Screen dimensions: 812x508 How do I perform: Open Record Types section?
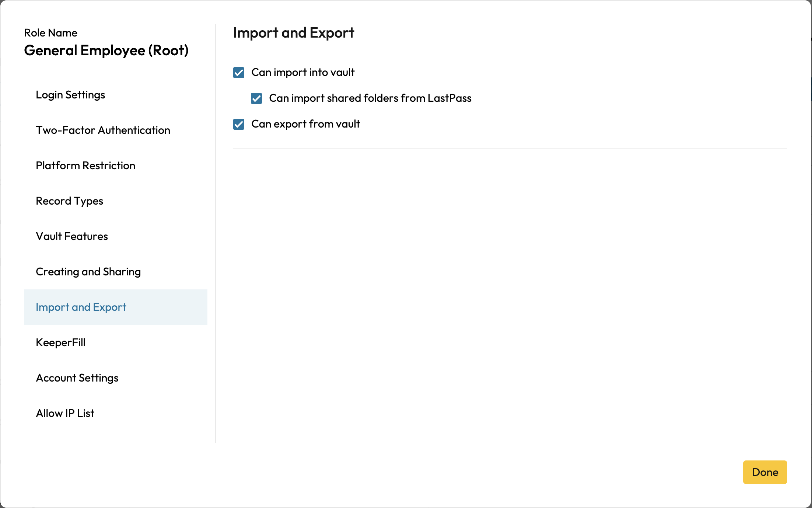click(69, 201)
